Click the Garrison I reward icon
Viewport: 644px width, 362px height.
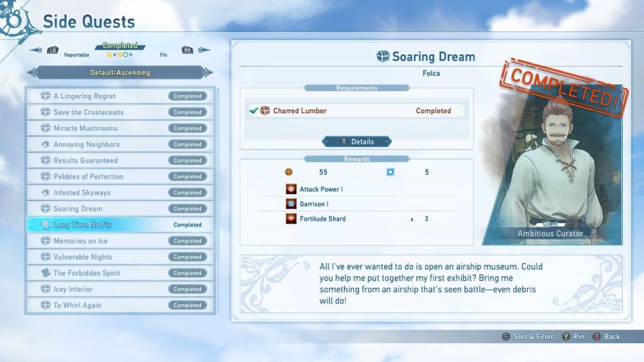point(291,204)
